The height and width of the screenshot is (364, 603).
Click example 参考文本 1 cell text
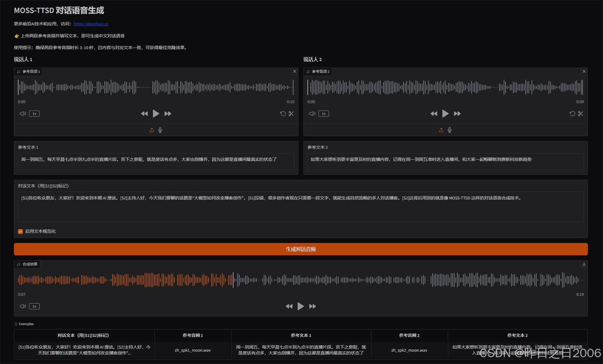(x=301, y=350)
